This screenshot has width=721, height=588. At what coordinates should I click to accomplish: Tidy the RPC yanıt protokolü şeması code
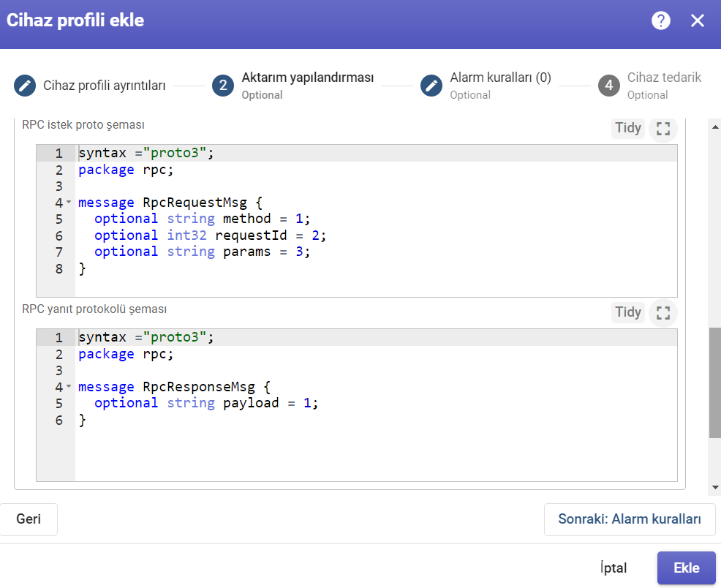click(628, 312)
